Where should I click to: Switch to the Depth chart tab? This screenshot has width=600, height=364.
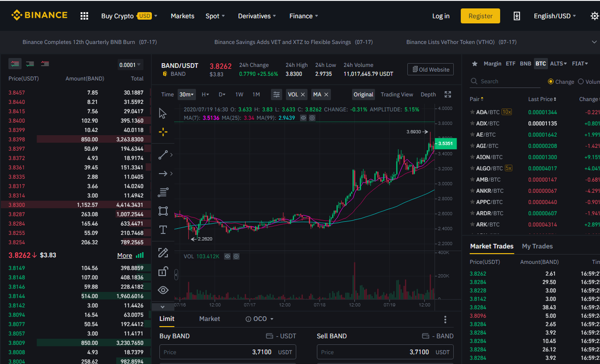coord(428,94)
